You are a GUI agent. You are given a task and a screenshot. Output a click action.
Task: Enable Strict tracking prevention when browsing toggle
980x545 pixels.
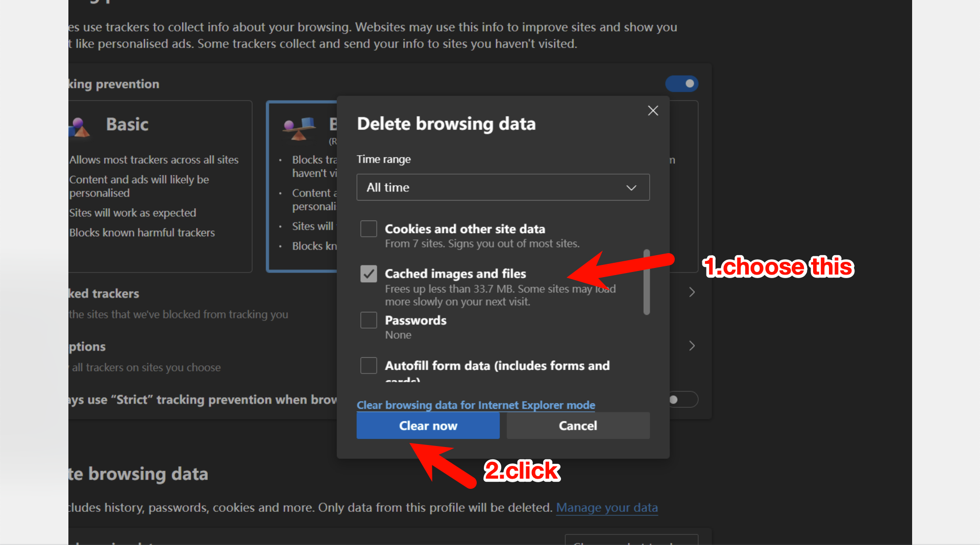pos(682,400)
